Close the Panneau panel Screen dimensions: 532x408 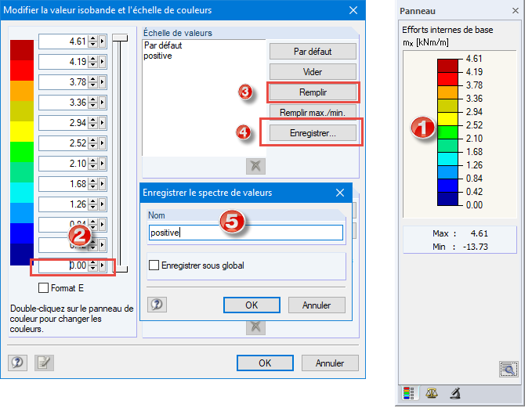pyautogui.click(x=516, y=10)
